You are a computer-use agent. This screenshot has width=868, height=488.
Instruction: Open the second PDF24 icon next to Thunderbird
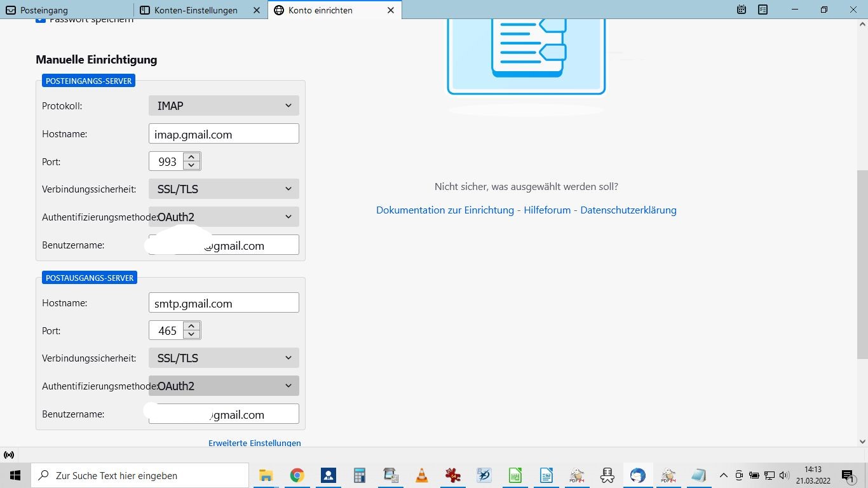coord(668,475)
